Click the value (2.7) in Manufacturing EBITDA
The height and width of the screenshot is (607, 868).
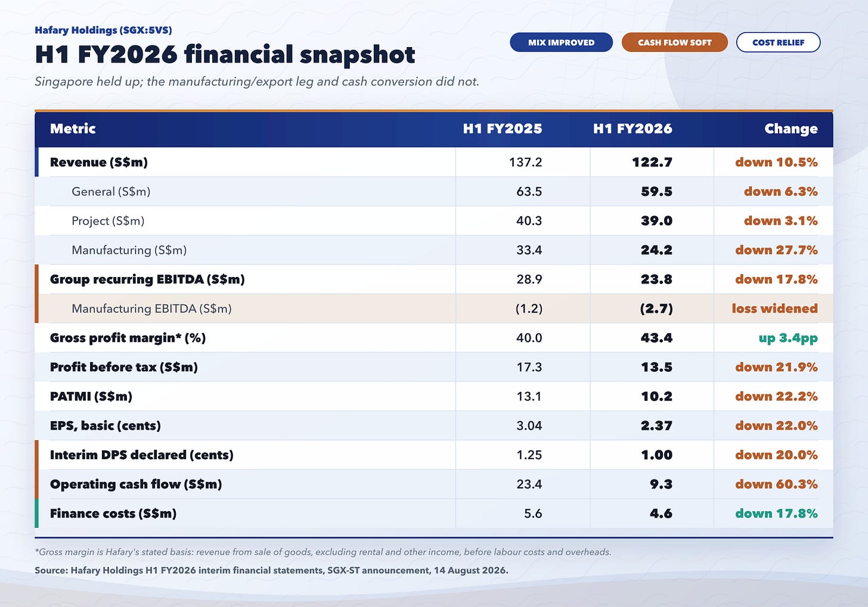tap(656, 309)
